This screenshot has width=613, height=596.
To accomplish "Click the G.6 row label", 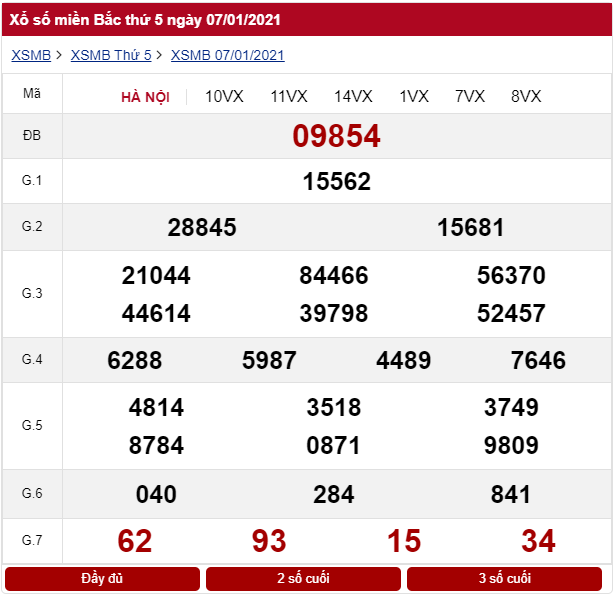I will pyautogui.click(x=32, y=493).
